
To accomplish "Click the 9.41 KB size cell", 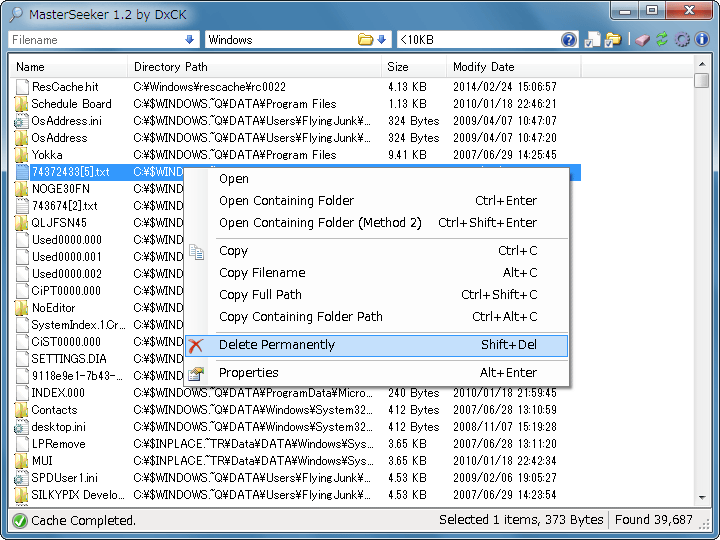I will pos(407,155).
